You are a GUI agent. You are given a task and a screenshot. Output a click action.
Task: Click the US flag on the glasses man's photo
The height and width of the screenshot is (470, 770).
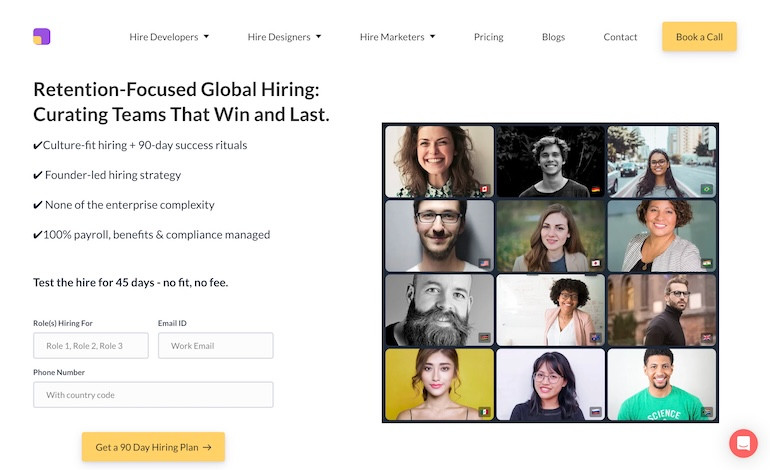(x=484, y=263)
